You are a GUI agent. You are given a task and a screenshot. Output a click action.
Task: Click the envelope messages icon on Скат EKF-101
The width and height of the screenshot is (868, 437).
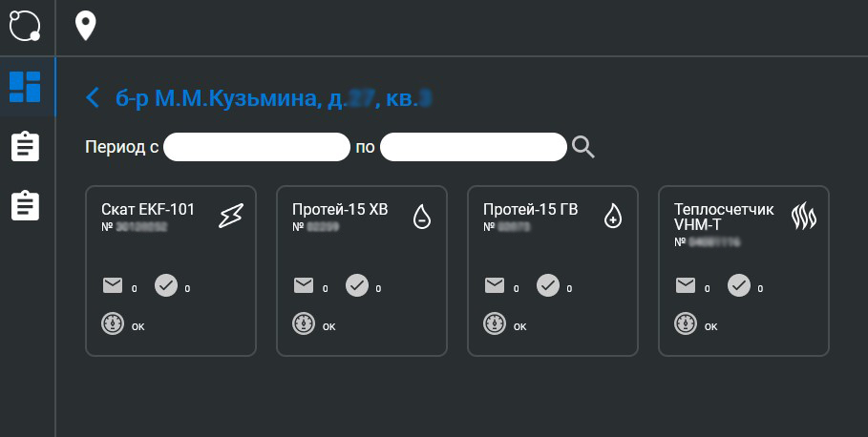[113, 285]
